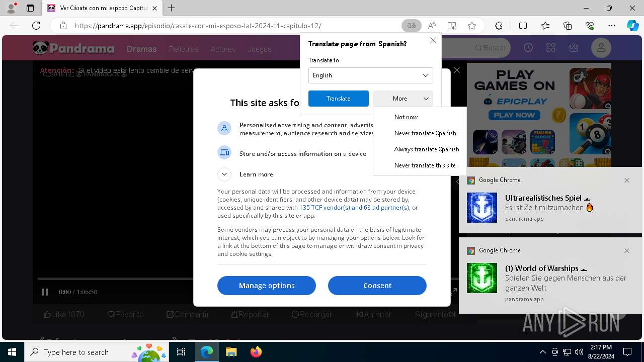
Task: Open the Actores nav item
Action: [223, 49]
